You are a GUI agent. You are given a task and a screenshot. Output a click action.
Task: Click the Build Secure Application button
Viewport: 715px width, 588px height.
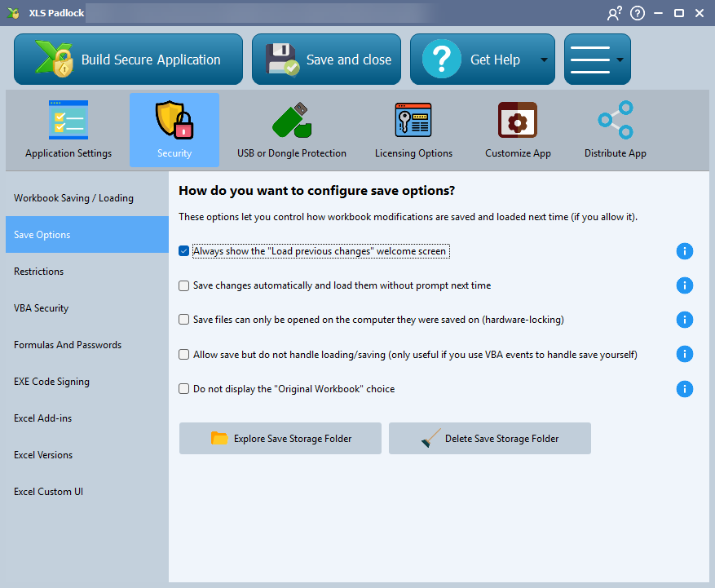(x=128, y=60)
